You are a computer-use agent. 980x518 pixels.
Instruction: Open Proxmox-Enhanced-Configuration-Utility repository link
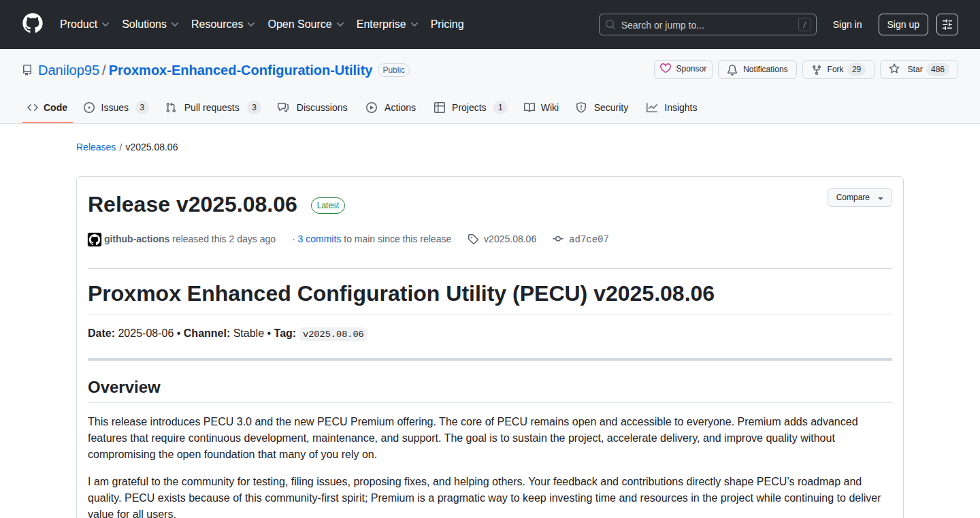[241, 70]
